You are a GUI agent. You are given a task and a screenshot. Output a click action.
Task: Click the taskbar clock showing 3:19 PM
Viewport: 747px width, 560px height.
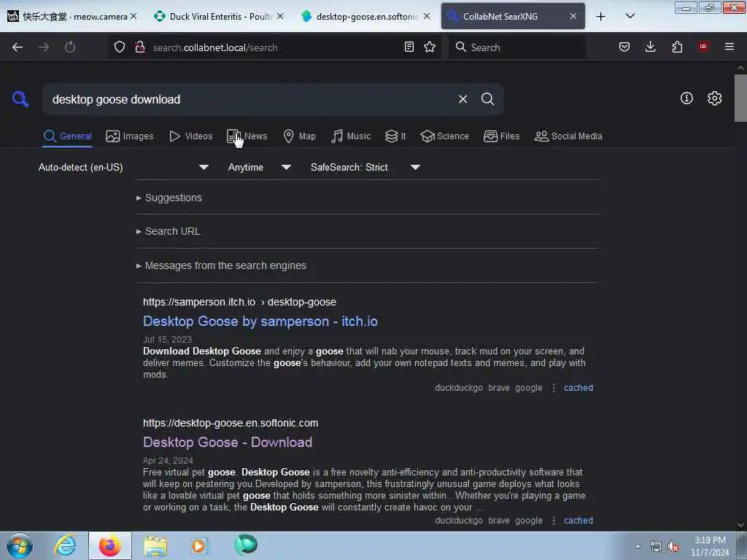coord(710,546)
